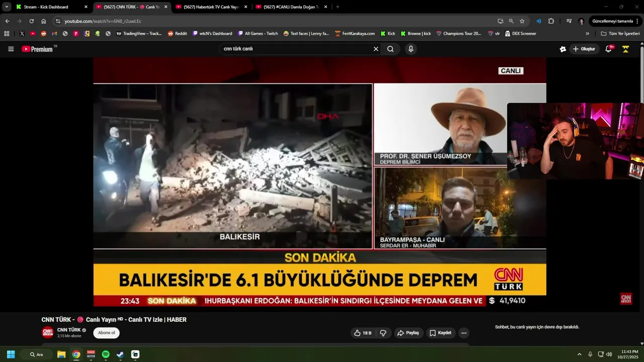Click Chrome profile avatar
Screen dimensions: 644x362
(582, 21)
